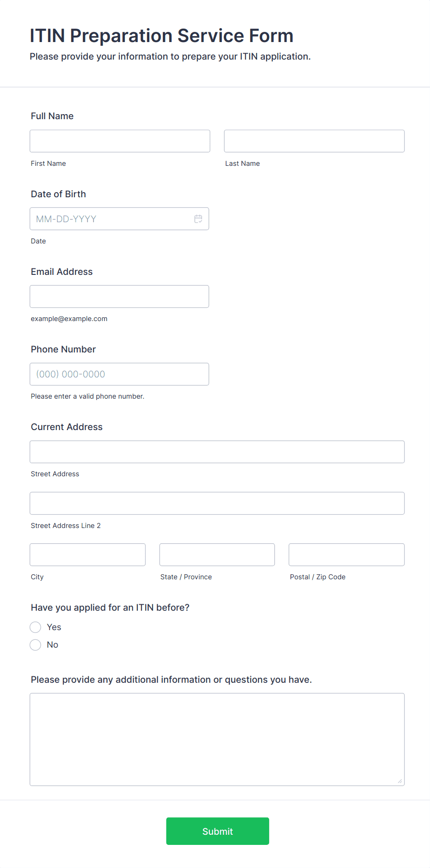Viewport: 430px width, 868px height.
Task: Click the Postal / Zip Code field
Action: (x=346, y=555)
